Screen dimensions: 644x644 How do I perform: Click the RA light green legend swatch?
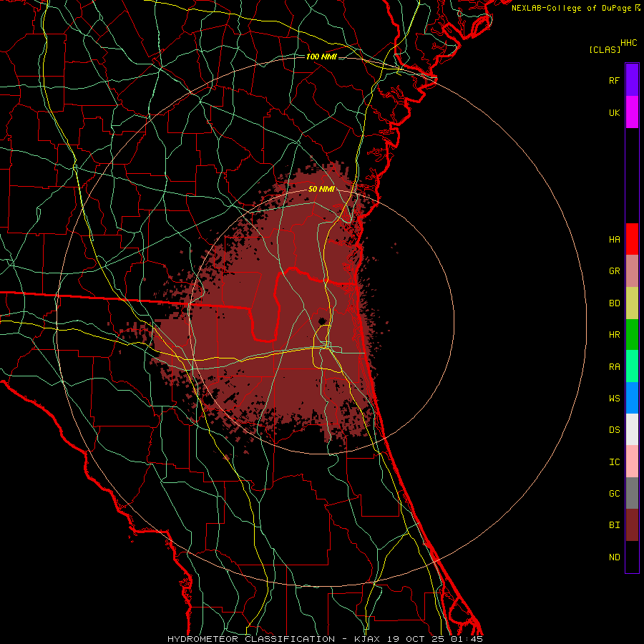coord(632,366)
